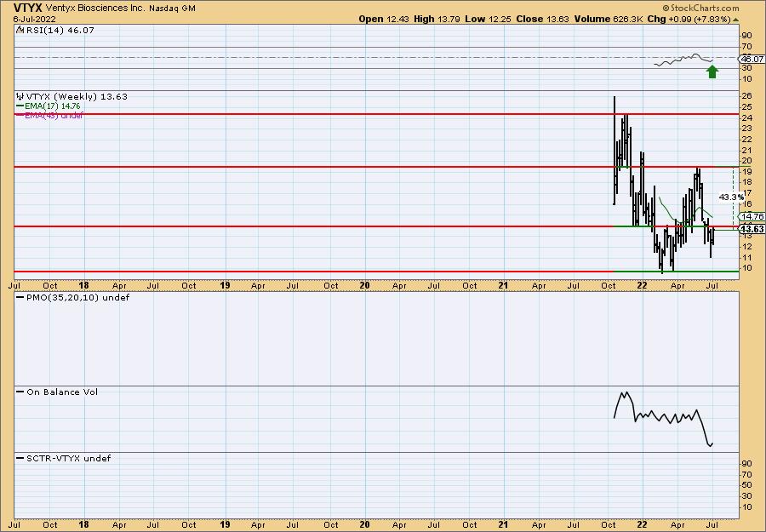Viewport: 766px width, 532px height.
Task: Click the Close 13.63 value in the header
Action: coord(543,19)
